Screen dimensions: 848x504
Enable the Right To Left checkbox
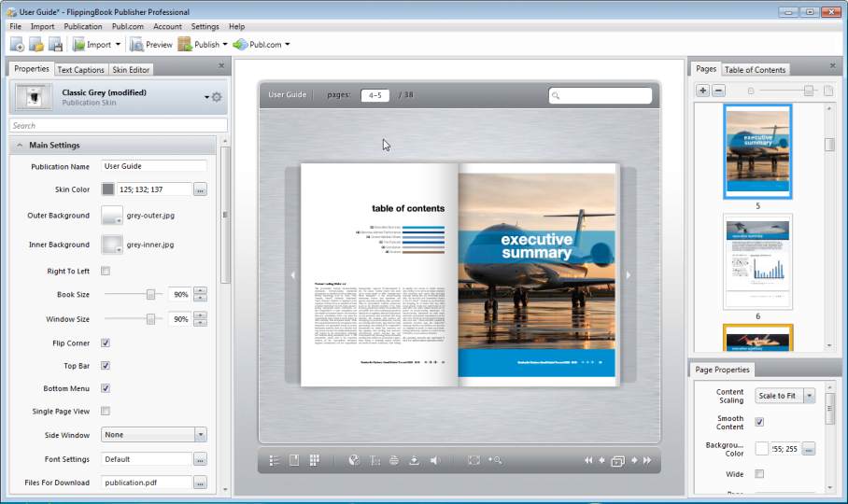106,272
